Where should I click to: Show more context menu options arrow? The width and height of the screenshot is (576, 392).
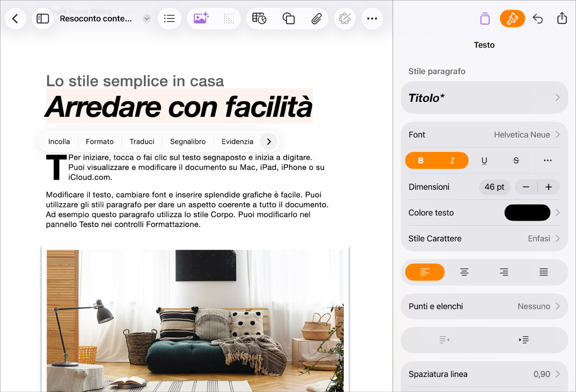[269, 142]
